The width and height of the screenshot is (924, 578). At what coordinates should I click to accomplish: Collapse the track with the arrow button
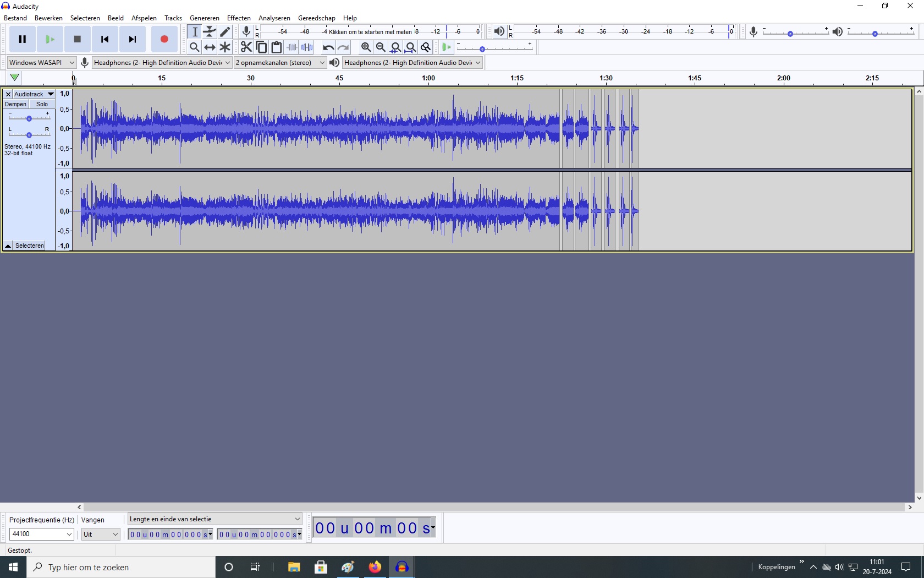pos(8,246)
